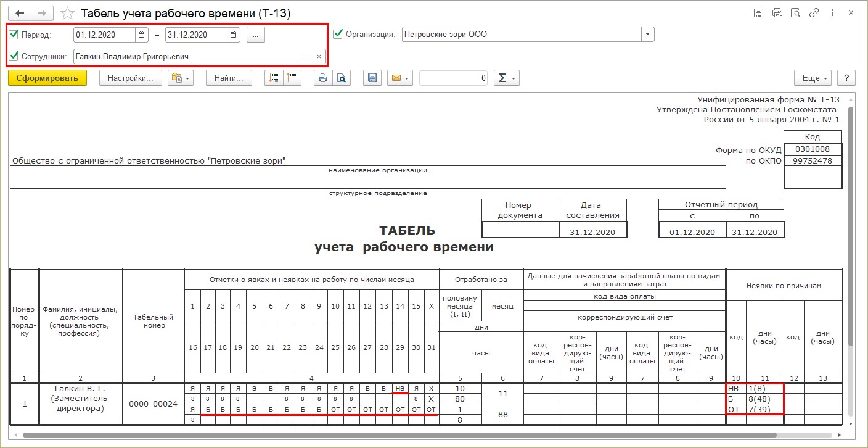868x448 pixels.
Task: Save report via toolbar diskette icon
Action: pyautogui.click(x=372, y=78)
